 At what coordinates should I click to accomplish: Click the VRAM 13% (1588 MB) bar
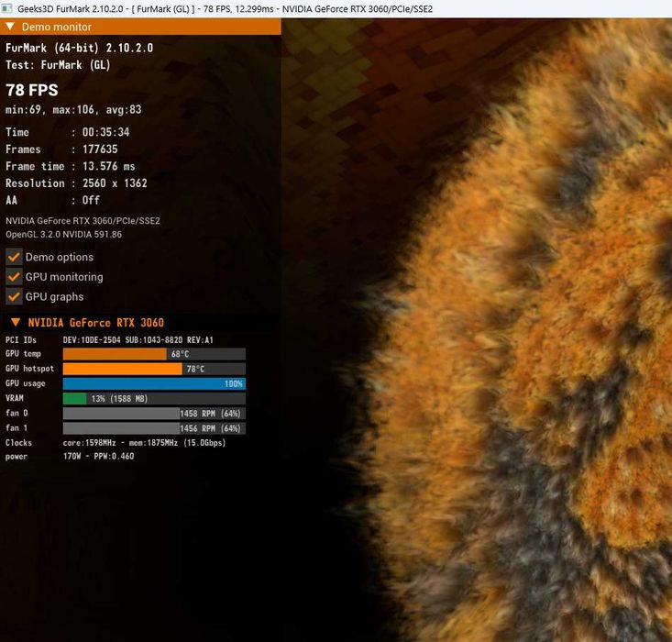click(x=154, y=398)
